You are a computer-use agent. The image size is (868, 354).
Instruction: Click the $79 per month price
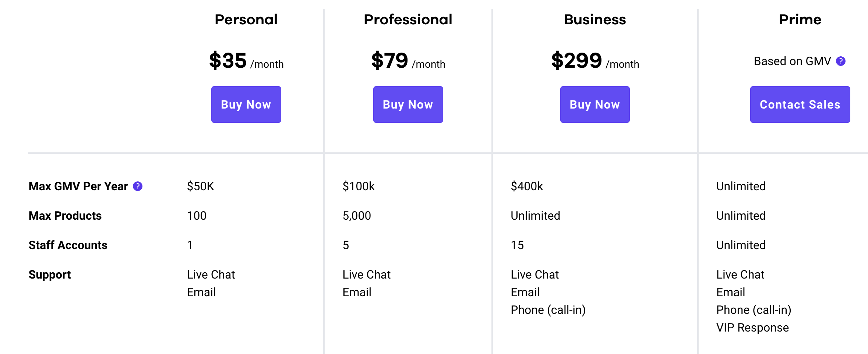(x=408, y=61)
